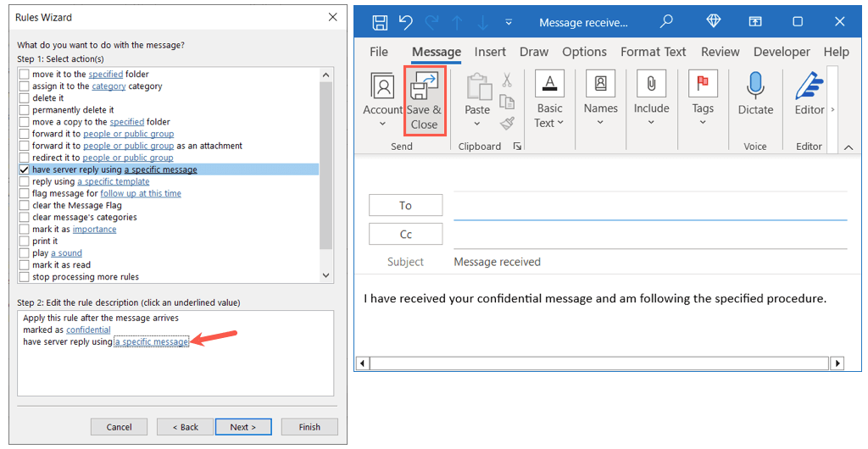Click the To button in message
The image size is (868, 449).
(x=406, y=205)
